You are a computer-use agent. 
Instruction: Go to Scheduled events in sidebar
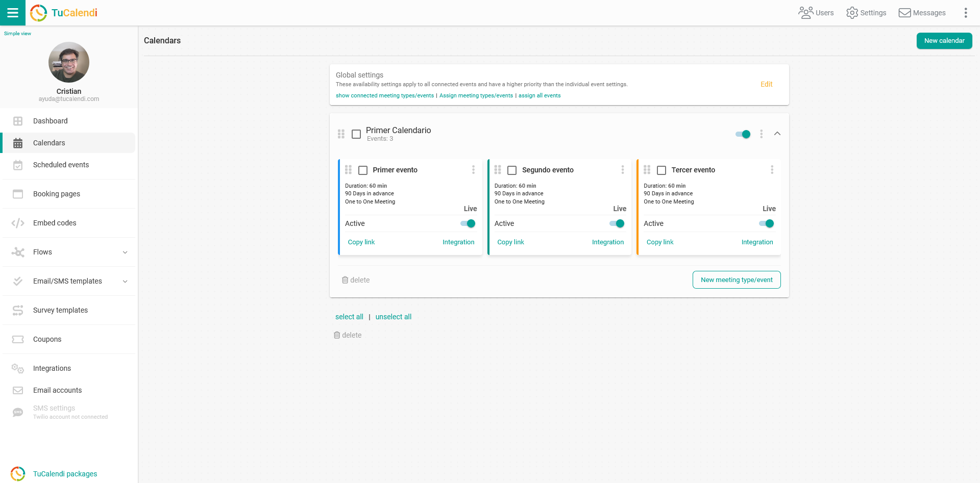click(x=61, y=165)
